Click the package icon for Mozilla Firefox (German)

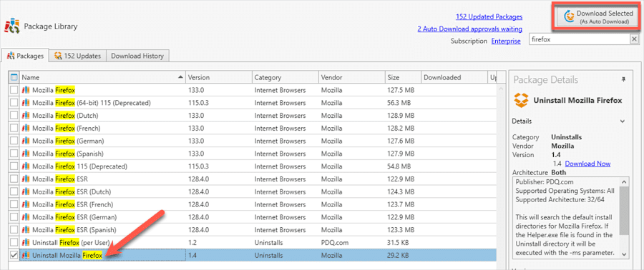[x=26, y=141]
